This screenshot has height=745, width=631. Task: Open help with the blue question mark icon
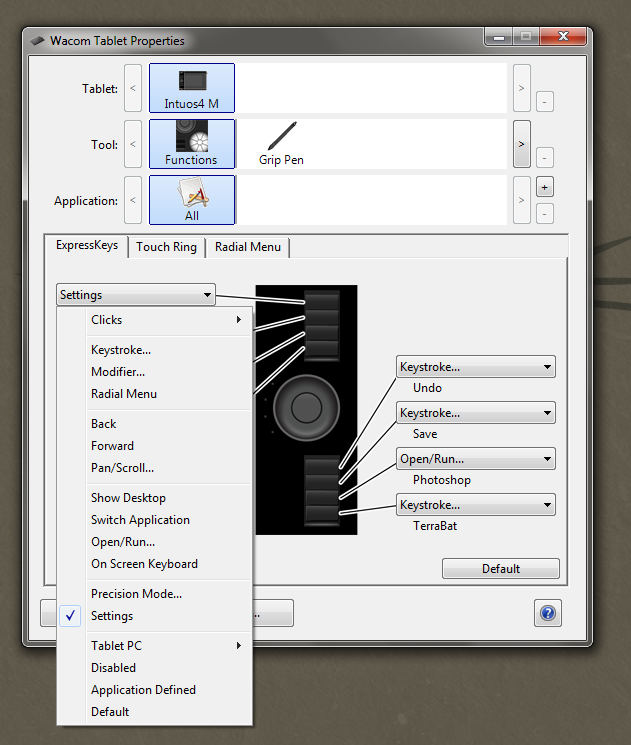coord(548,613)
